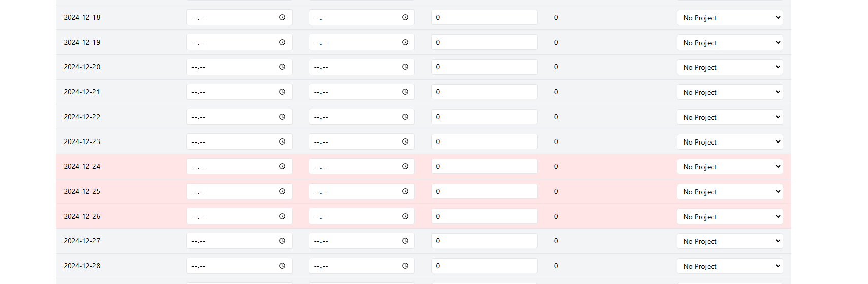Open end time clock picker for 2024-12-25
Image resolution: width=868 pixels, height=284 pixels.
tap(405, 191)
